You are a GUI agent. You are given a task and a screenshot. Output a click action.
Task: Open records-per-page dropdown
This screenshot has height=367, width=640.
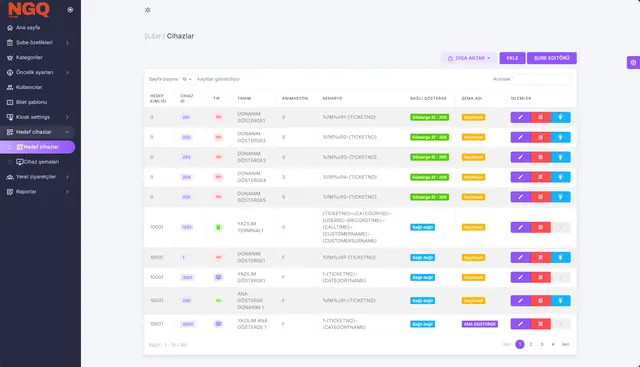(x=187, y=79)
